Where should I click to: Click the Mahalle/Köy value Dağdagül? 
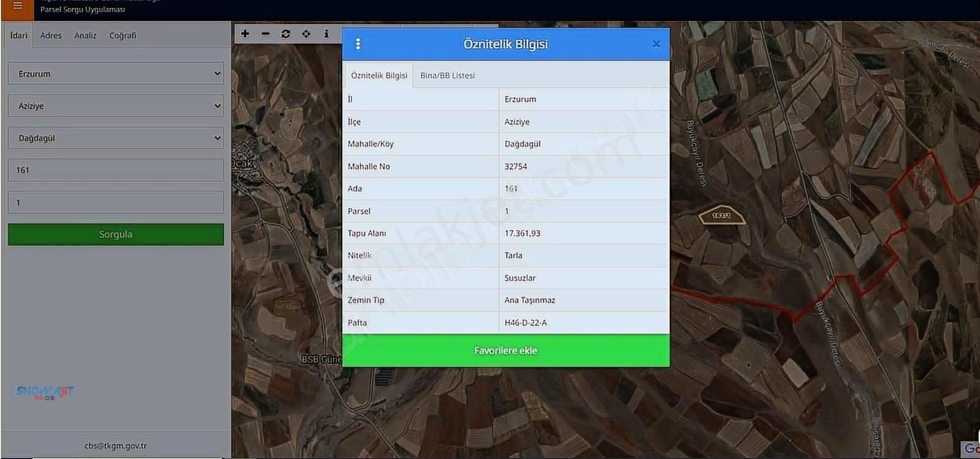(x=522, y=144)
